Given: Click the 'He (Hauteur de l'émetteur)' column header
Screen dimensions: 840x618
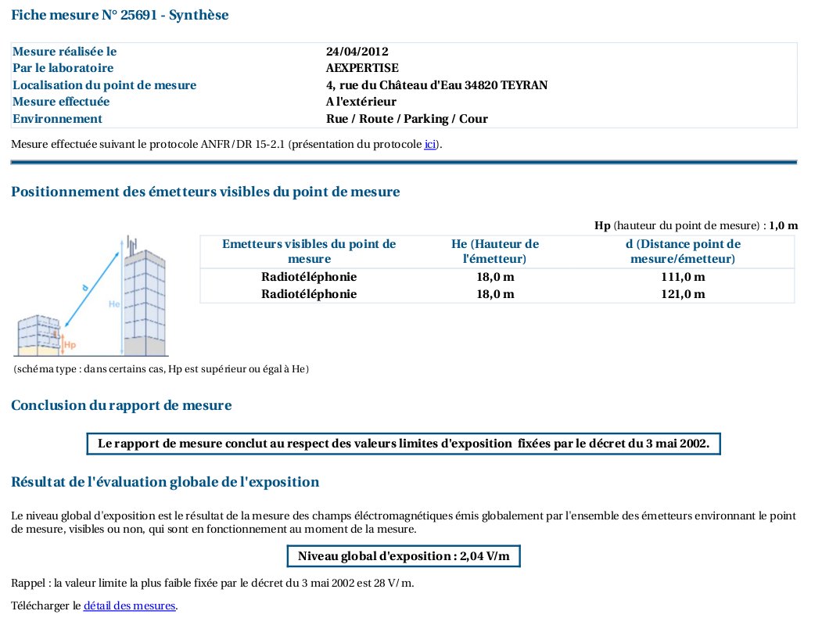Looking at the screenshot, I should (x=495, y=251).
